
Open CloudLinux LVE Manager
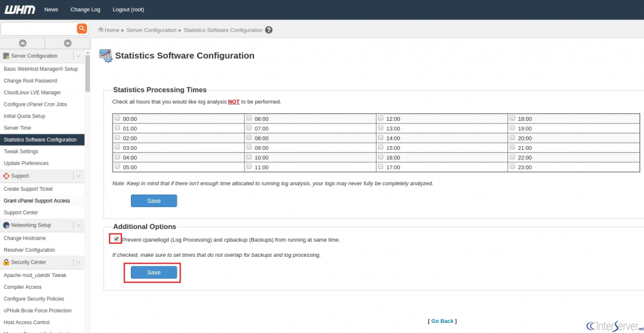tap(33, 93)
